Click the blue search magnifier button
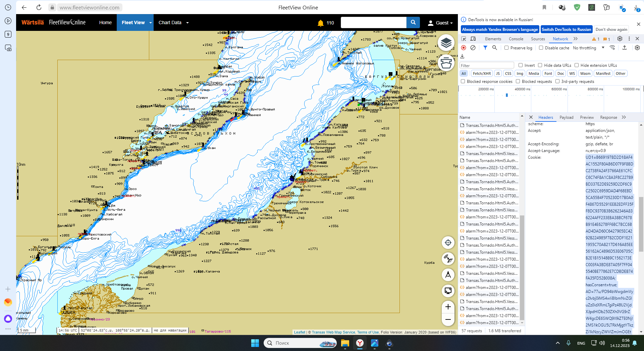 coord(413,22)
